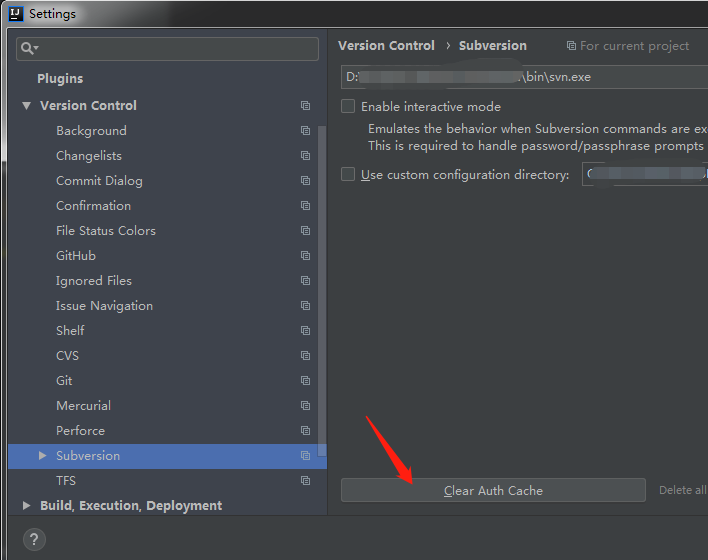
Task: Click project-level icon beside Perforce row
Action: (x=306, y=431)
